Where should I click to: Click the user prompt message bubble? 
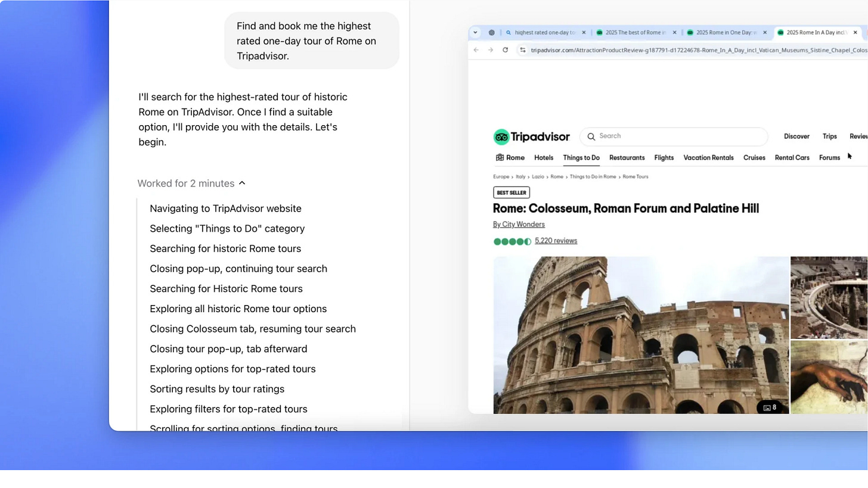tap(312, 41)
